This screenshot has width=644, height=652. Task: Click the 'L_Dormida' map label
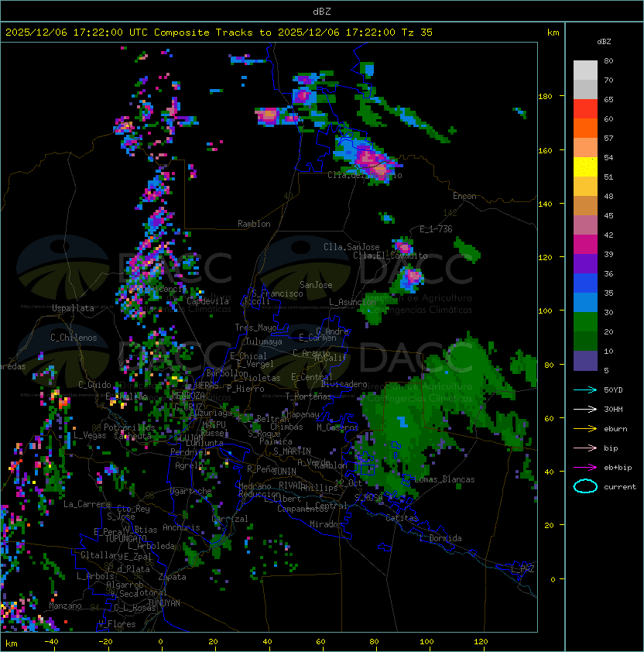(x=440, y=538)
